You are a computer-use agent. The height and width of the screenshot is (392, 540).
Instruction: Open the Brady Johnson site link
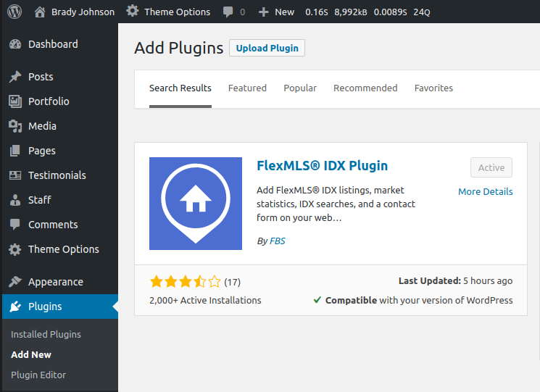point(83,12)
